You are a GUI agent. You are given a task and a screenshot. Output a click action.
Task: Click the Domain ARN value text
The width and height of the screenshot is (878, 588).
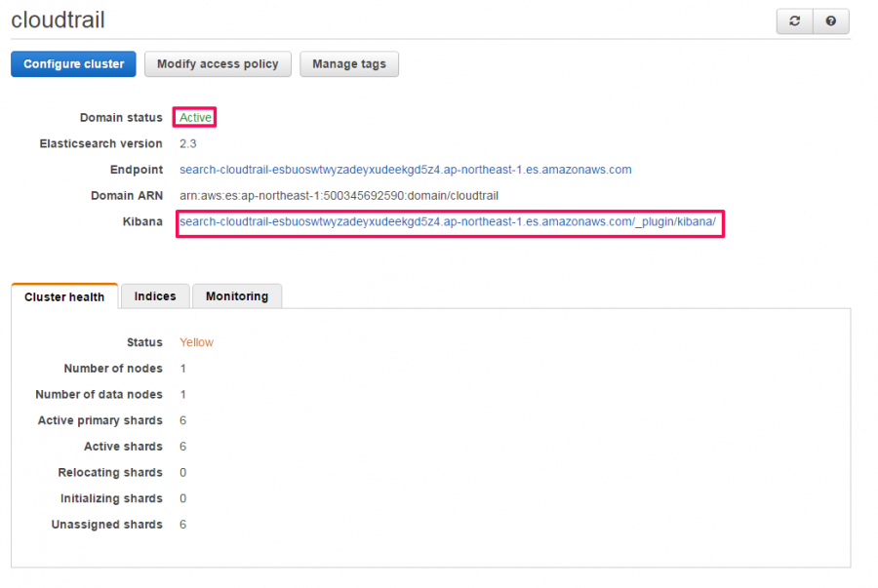pos(339,196)
